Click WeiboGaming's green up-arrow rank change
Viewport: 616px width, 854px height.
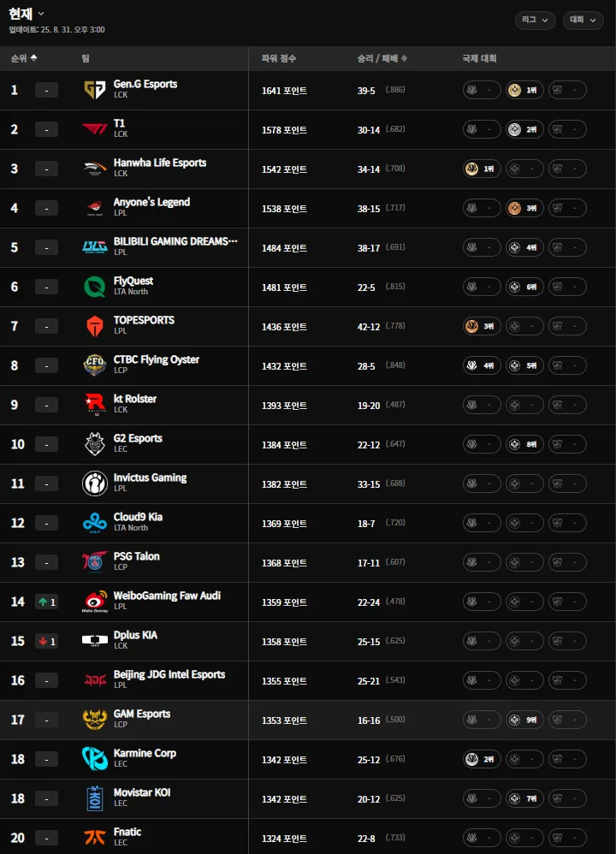tap(46, 602)
